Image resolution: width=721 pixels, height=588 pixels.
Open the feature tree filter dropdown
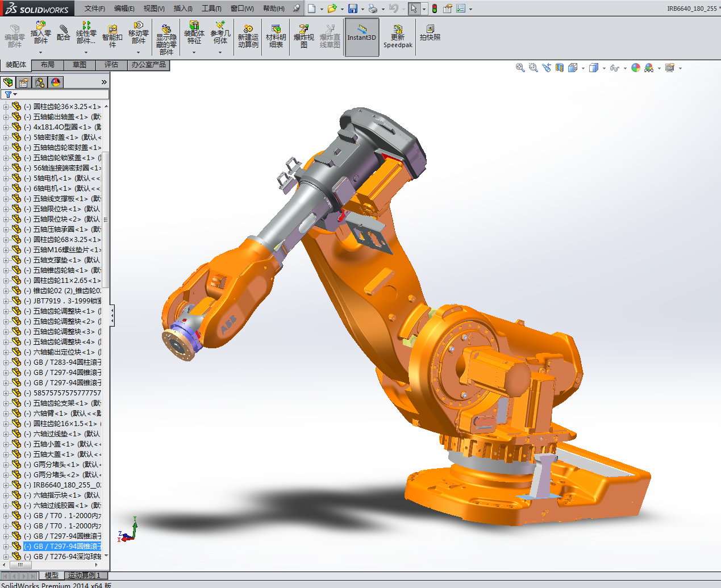coord(10,94)
